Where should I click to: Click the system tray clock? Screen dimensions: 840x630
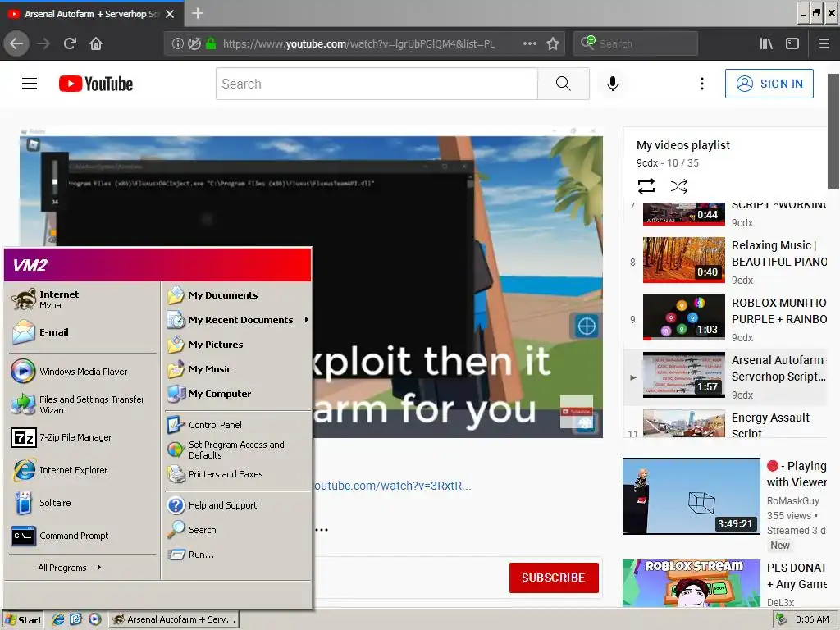click(812, 619)
